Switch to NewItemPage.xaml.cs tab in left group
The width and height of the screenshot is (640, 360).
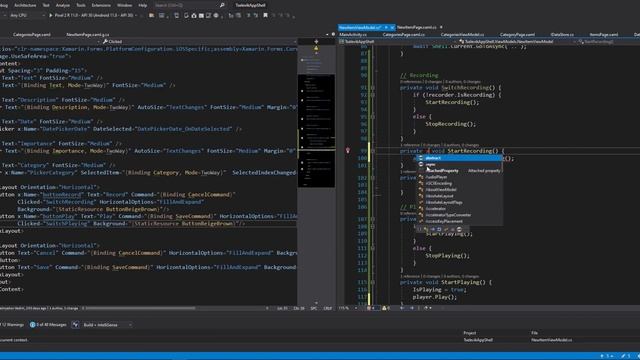88,35
